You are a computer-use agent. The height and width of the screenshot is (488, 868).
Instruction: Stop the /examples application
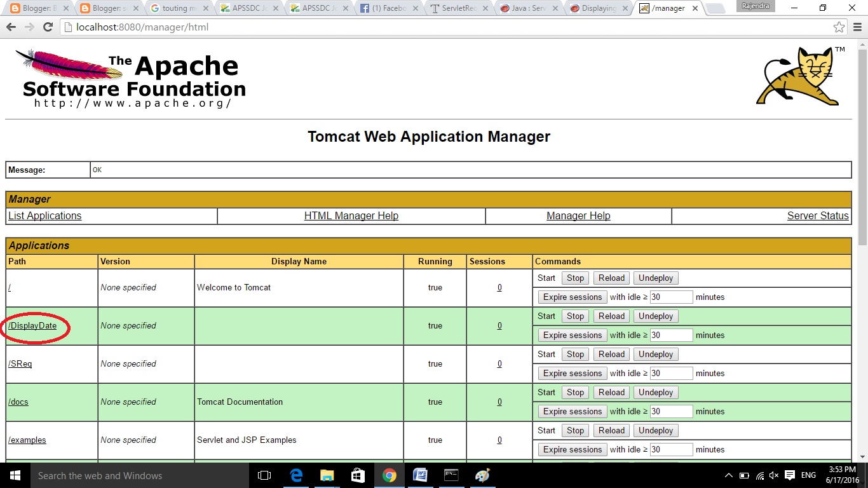[x=575, y=431]
